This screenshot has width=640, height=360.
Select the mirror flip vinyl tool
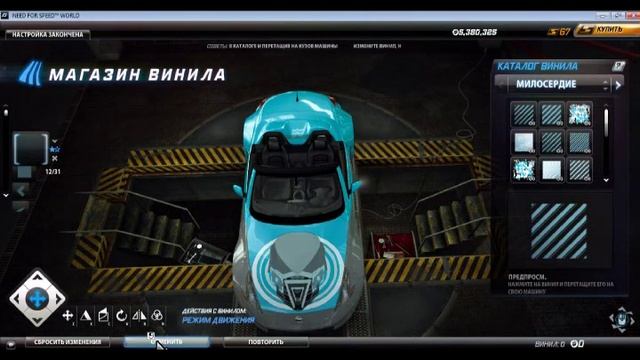pos(139,315)
